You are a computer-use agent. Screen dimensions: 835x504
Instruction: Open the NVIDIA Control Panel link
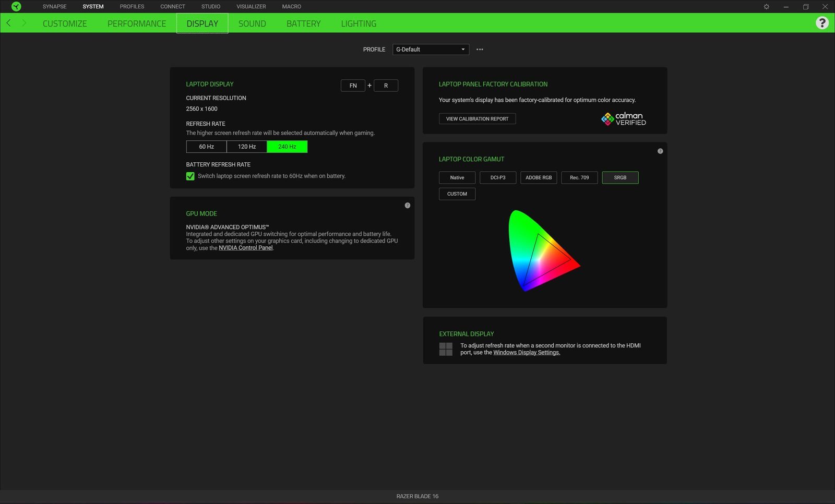[245, 248]
